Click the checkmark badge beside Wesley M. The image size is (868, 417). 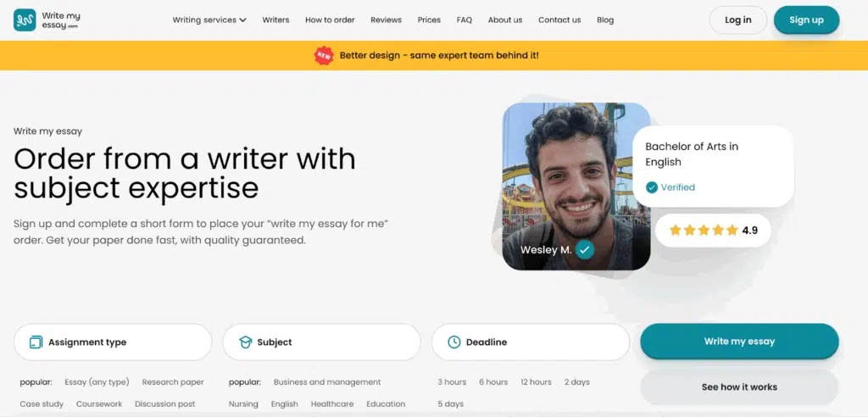[585, 250]
